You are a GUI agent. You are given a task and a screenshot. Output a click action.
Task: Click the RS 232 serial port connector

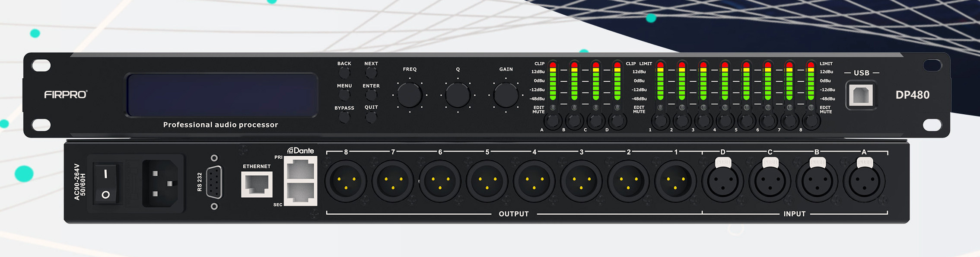pyautogui.click(x=214, y=182)
